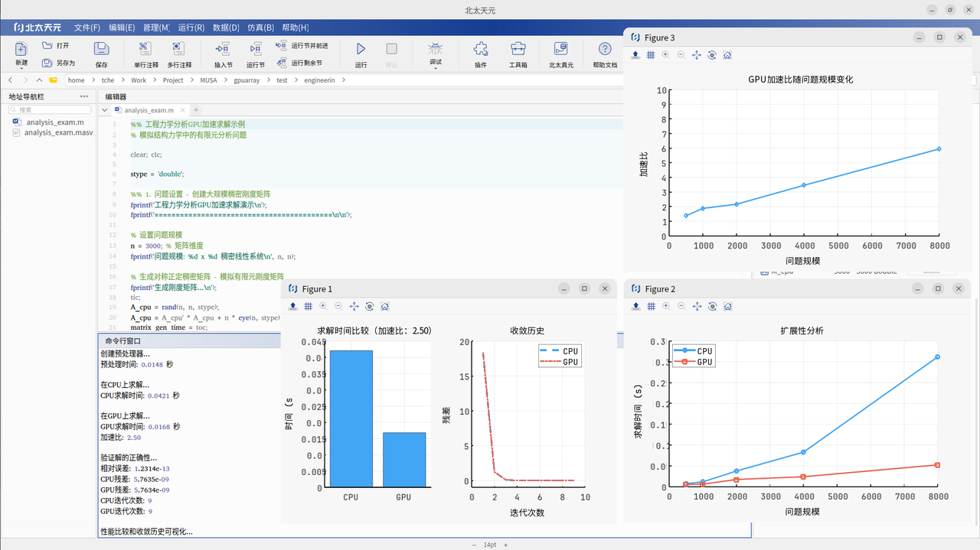
Task: Open 帮助文档 help document icon
Action: (x=605, y=49)
